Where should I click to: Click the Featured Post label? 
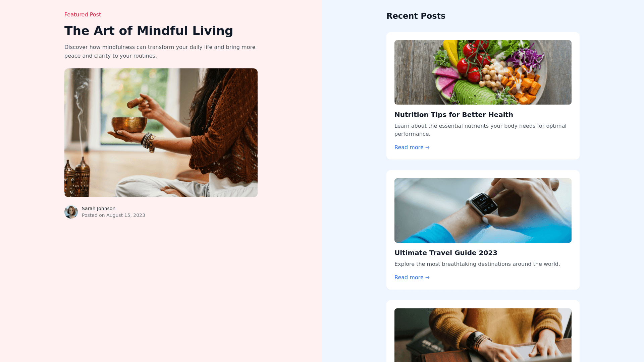tap(83, 15)
